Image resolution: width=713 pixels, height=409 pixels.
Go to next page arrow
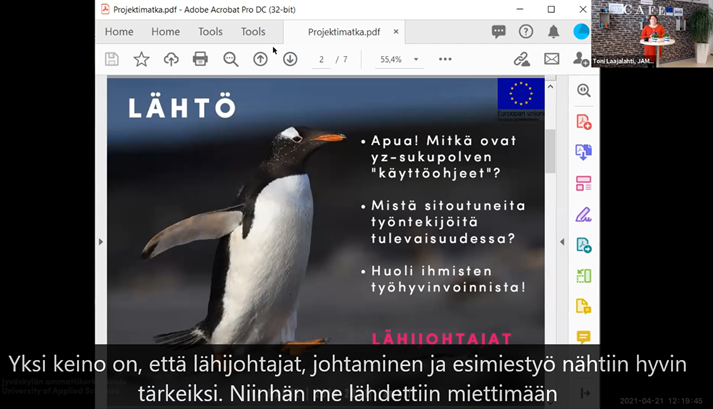[x=290, y=59]
